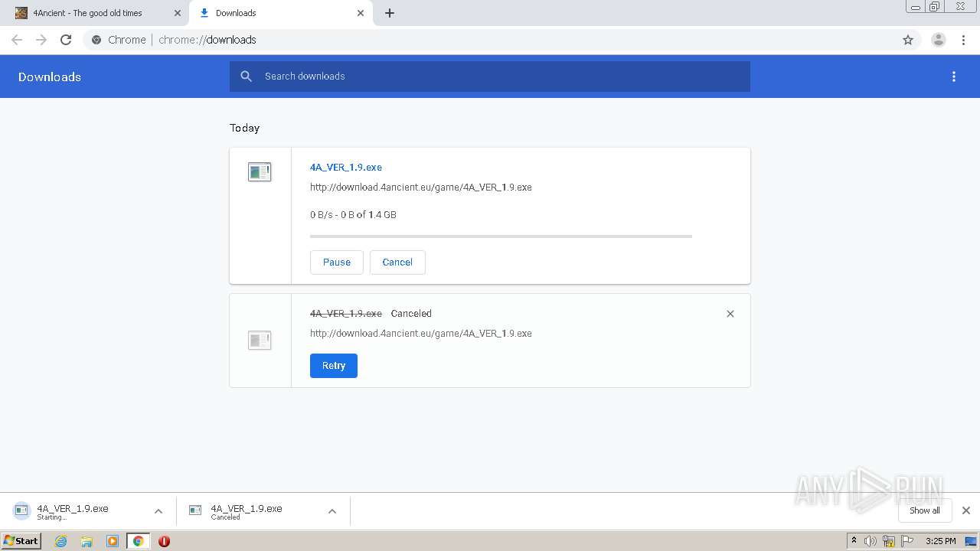Show all downloads from the shelf
The height and width of the screenshot is (551, 980).
pos(925,510)
